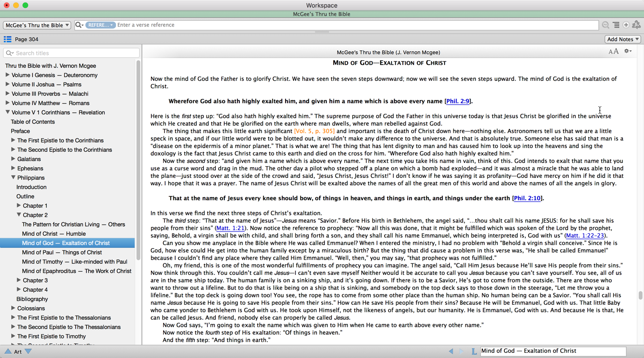The width and height of the screenshot is (644, 358).
Task: Click the Page 304 label
Action: click(x=27, y=39)
